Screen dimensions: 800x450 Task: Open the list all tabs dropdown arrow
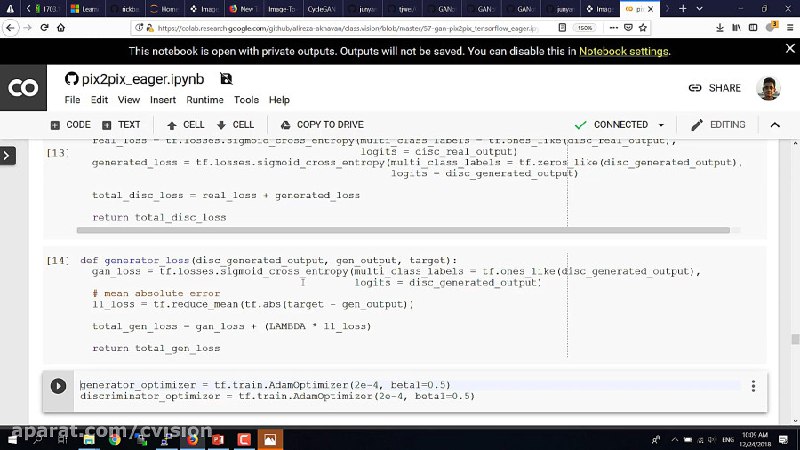pyautogui.click(x=699, y=9)
